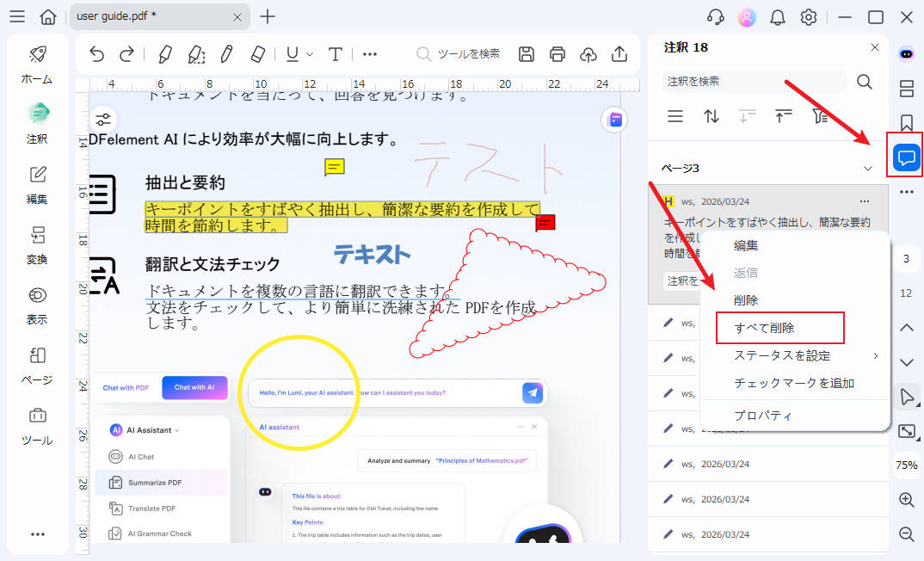Viewport: 924px width, 561px height.
Task: Select the Text tool in the toolbar
Action: pyautogui.click(x=335, y=54)
